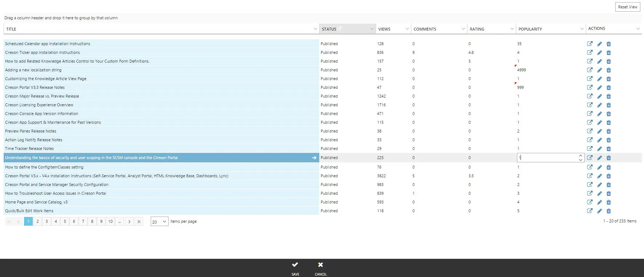This screenshot has height=277, width=644.
Task: Open Action Log Notify Release Notes externally
Action: click(590, 140)
